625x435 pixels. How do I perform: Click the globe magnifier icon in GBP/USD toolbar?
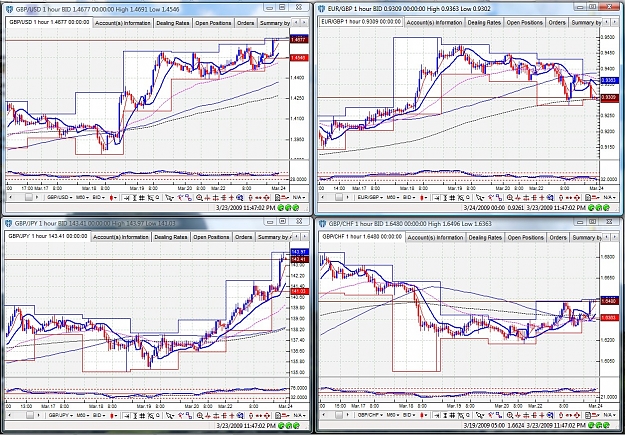[x=240, y=197]
